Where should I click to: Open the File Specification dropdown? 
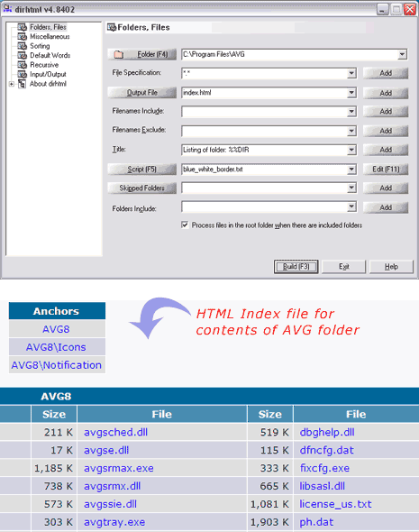tap(351, 73)
